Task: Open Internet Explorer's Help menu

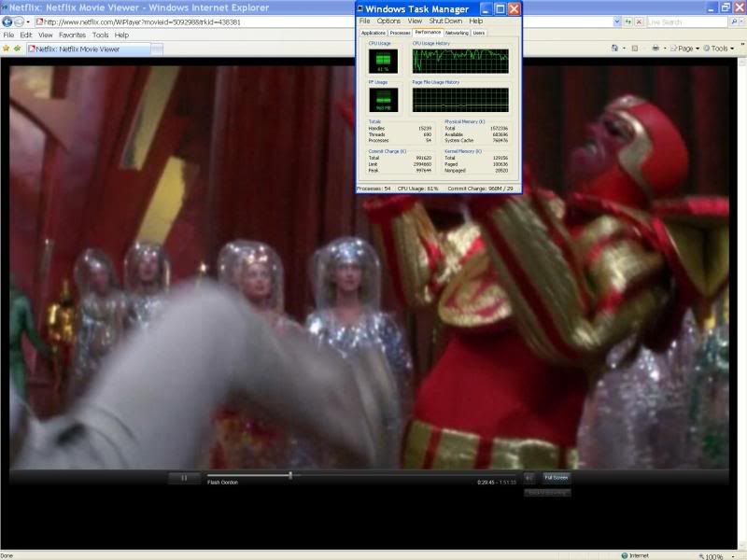Action: pos(121,35)
